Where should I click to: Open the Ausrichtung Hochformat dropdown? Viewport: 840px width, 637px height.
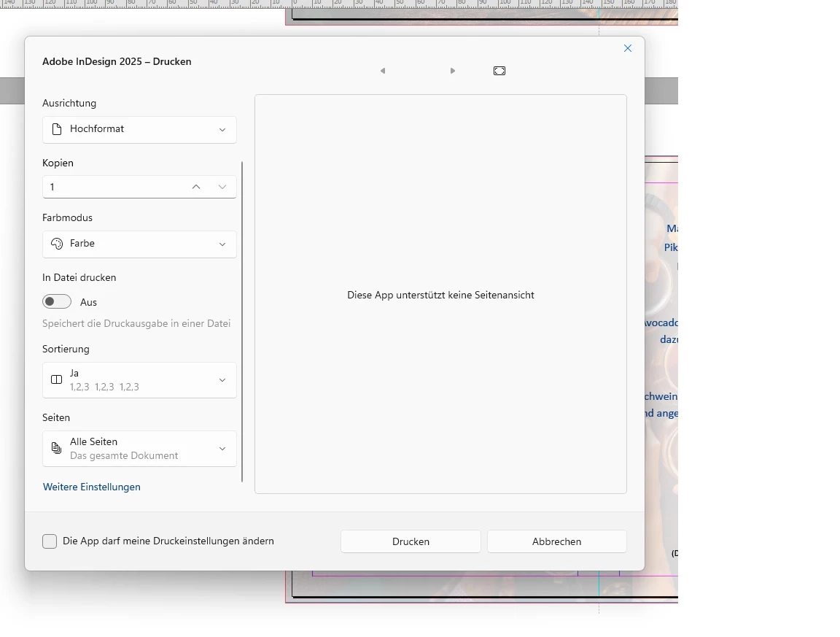pyautogui.click(x=139, y=129)
